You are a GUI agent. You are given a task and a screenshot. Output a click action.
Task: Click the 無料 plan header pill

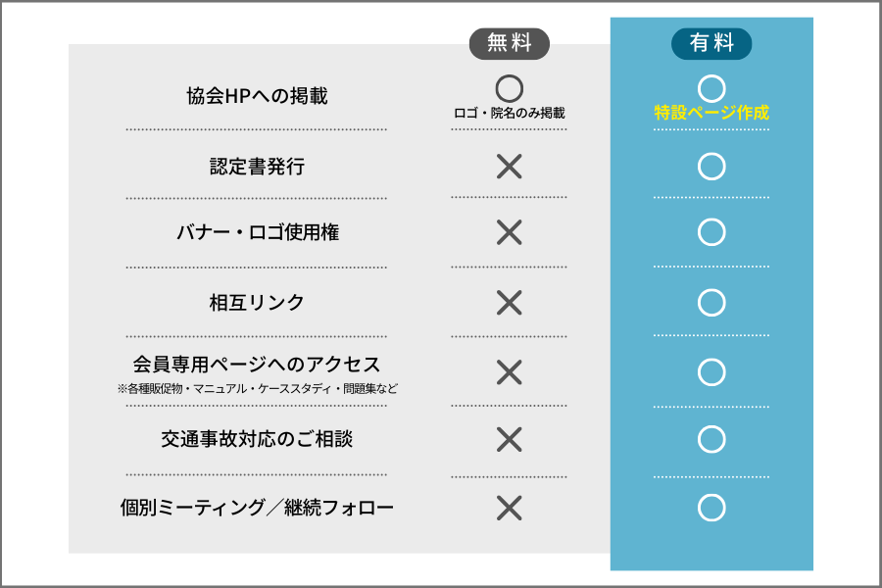[509, 43]
